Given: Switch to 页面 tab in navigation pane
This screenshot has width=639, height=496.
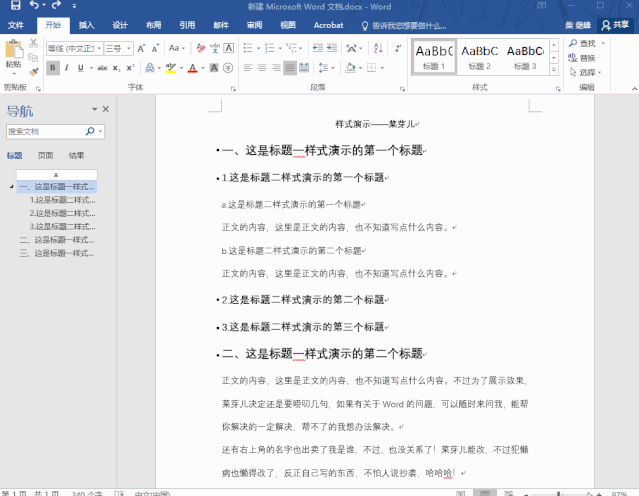Looking at the screenshot, I should (x=46, y=156).
